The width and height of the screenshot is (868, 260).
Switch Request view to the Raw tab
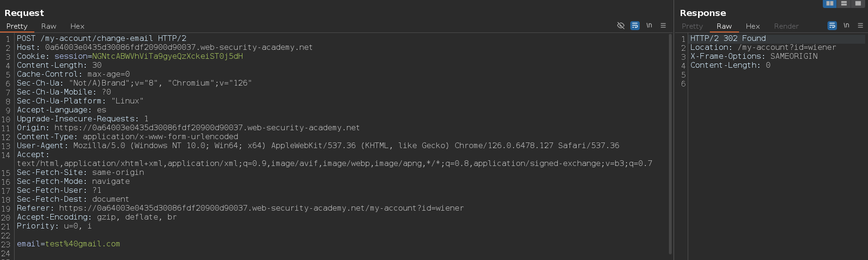click(48, 26)
